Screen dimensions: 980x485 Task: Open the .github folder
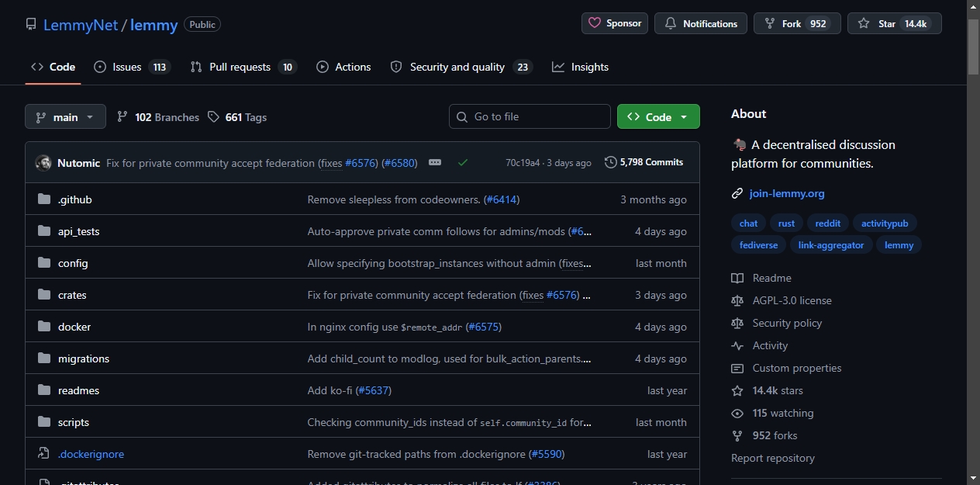[x=74, y=199]
